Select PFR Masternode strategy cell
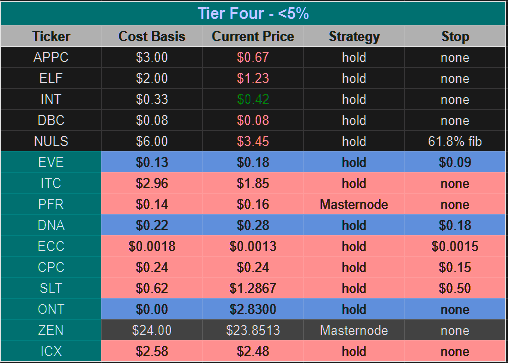The image size is (508, 363). click(x=354, y=204)
